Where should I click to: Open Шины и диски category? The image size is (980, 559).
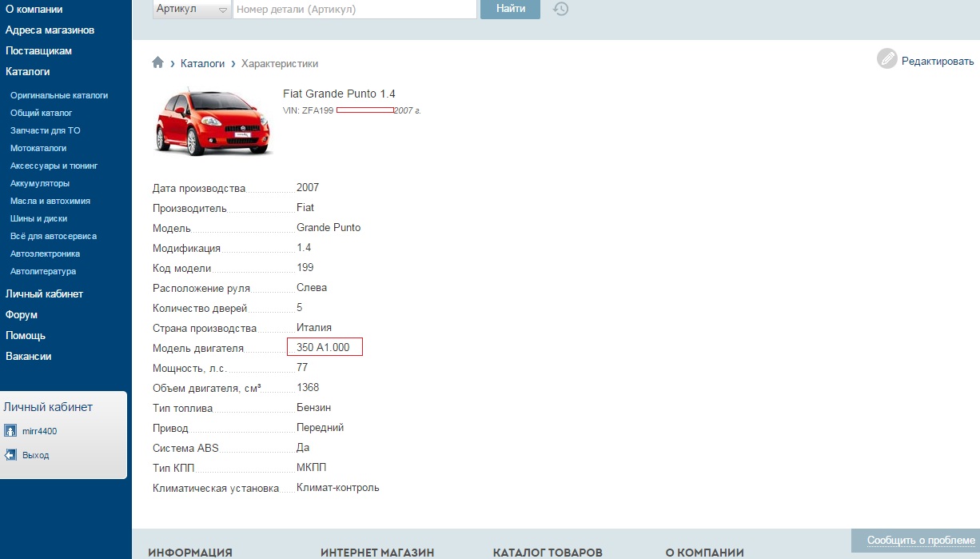coord(39,218)
